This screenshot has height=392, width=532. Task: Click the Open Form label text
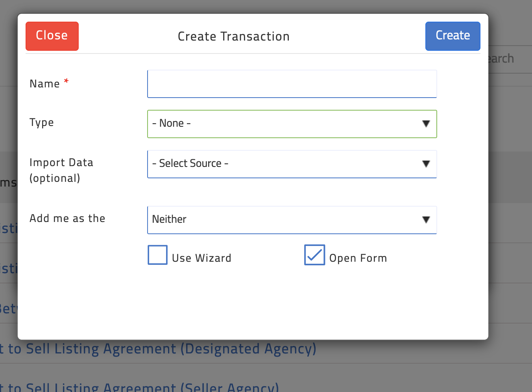(358, 258)
